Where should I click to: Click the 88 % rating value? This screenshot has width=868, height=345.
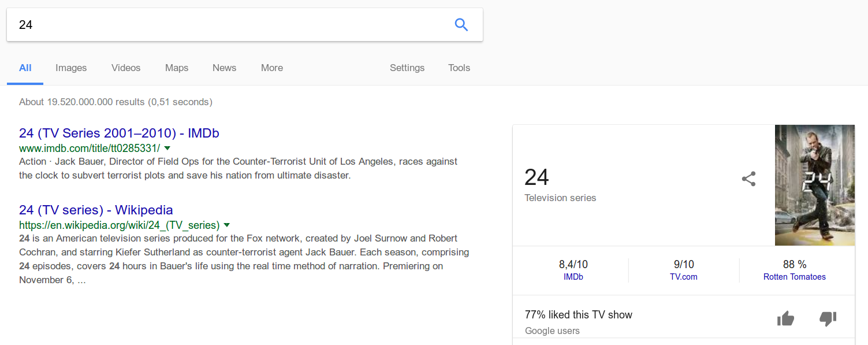795,264
